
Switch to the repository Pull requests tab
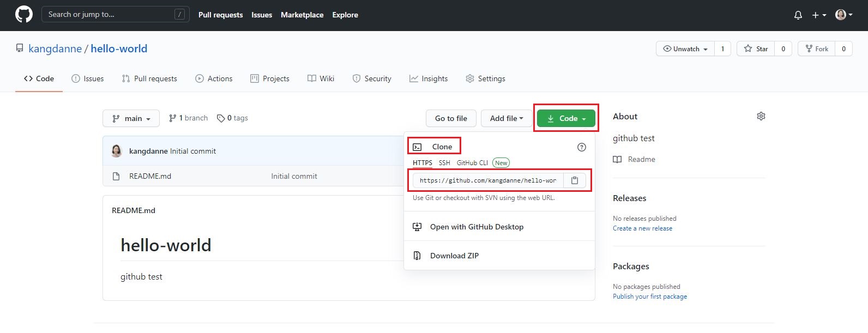(149, 78)
